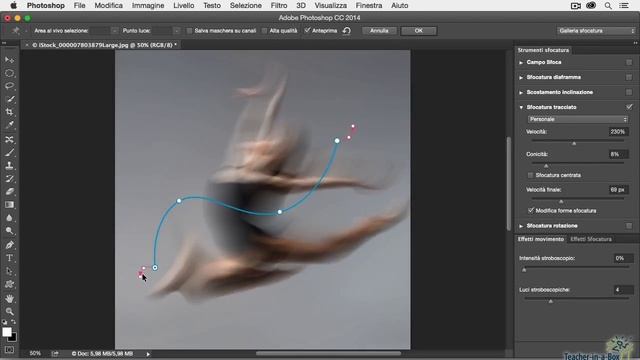
Task: Toggle Modifica forme sfocatura checkbox
Action: pos(531,211)
